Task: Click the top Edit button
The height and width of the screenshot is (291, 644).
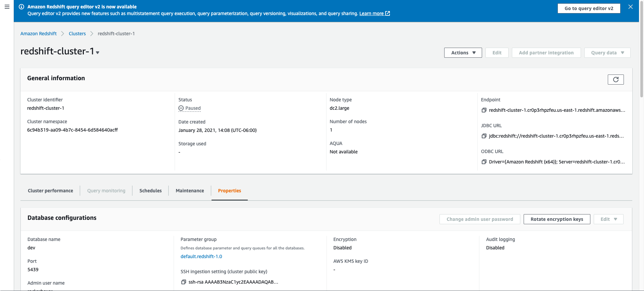Action: (x=497, y=53)
